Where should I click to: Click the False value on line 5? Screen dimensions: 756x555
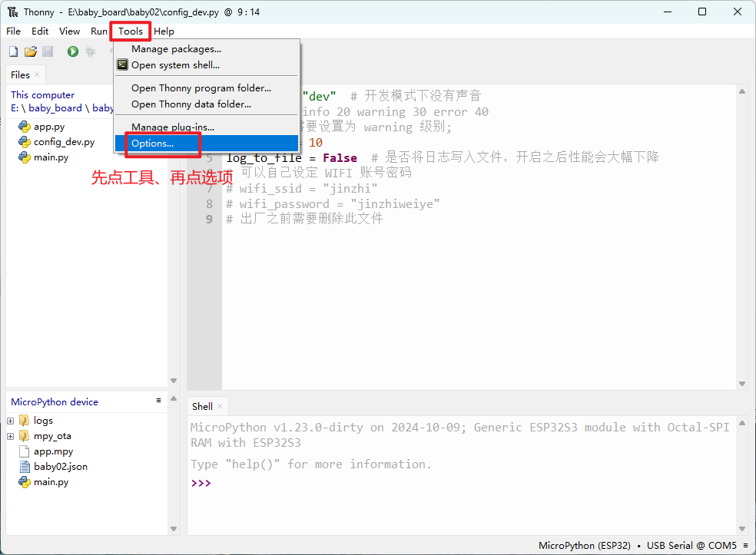point(340,157)
